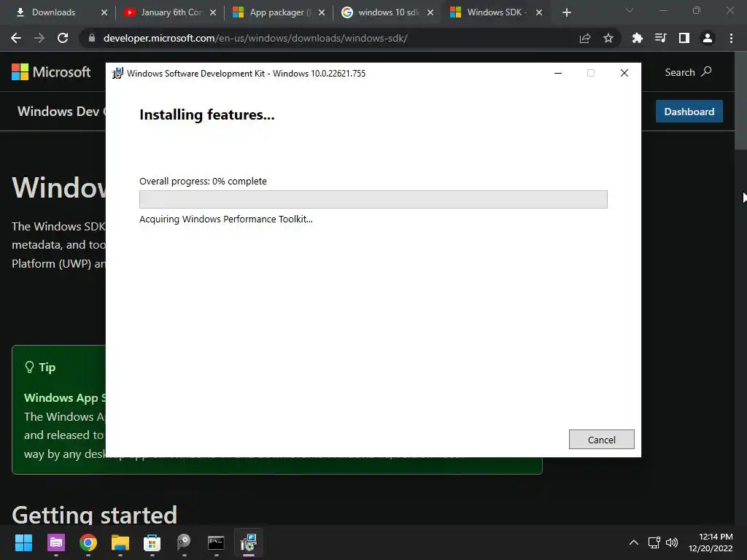Viewport: 747px width, 560px height.
Task: Close the windows 10 sdk tab
Action: (x=430, y=13)
